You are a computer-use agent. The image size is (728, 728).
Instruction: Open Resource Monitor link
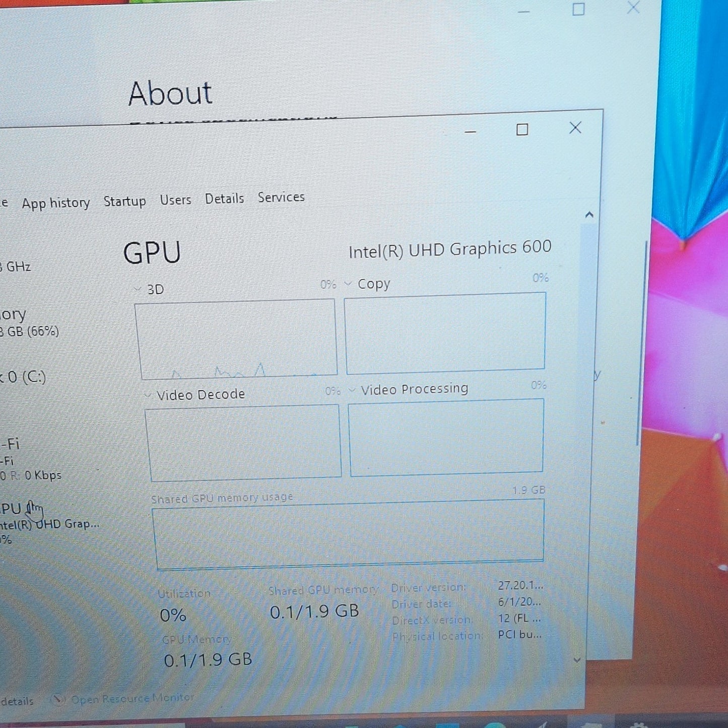pyautogui.click(x=133, y=698)
